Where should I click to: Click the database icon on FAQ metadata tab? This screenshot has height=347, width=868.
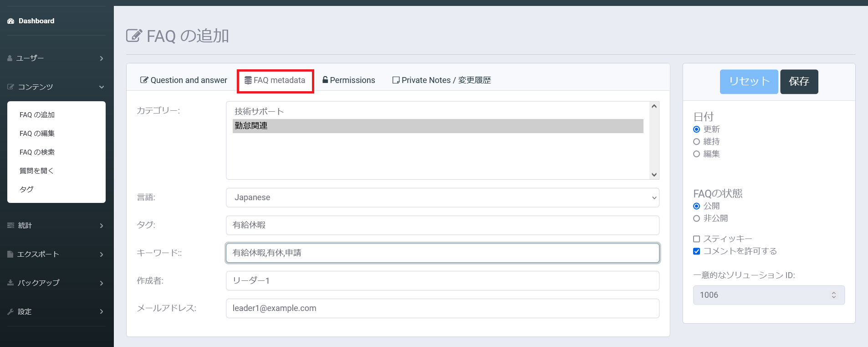click(248, 80)
